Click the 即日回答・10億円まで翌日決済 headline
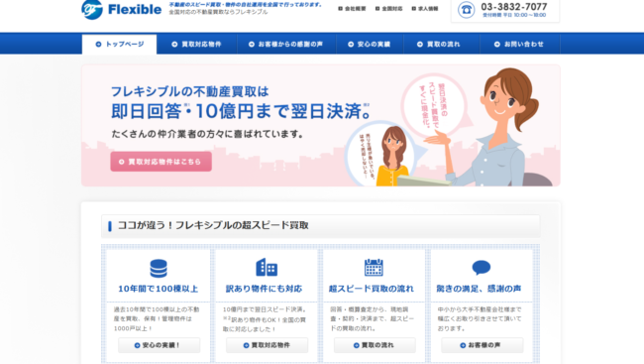This screenshot has width=644, height=364. tap(241, 111)
